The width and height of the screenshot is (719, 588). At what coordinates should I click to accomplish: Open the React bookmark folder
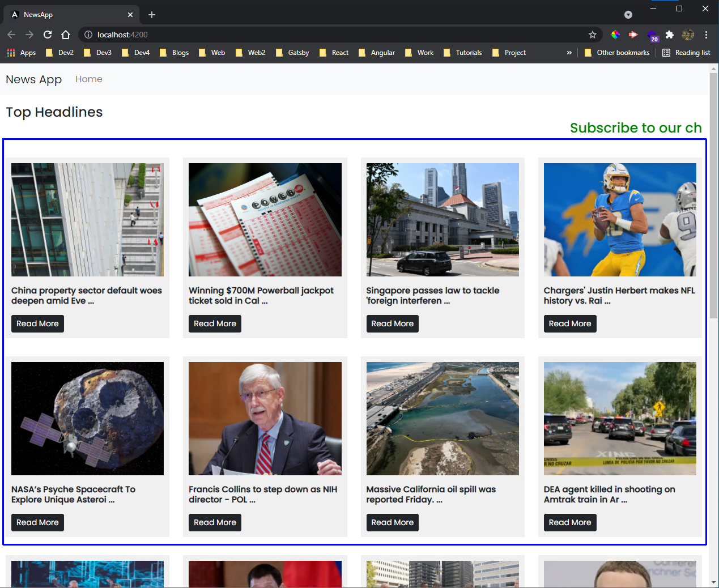(334, 53)
